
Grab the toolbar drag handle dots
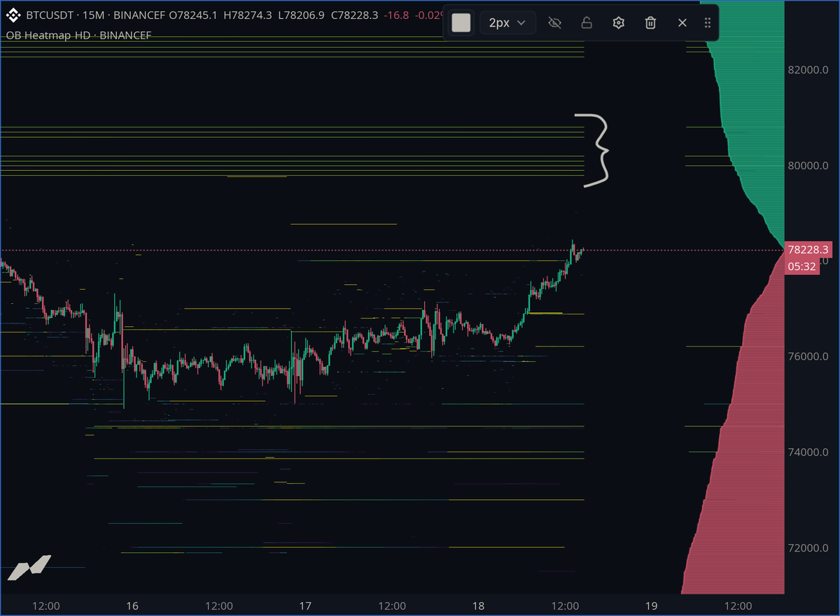[708, 23]
